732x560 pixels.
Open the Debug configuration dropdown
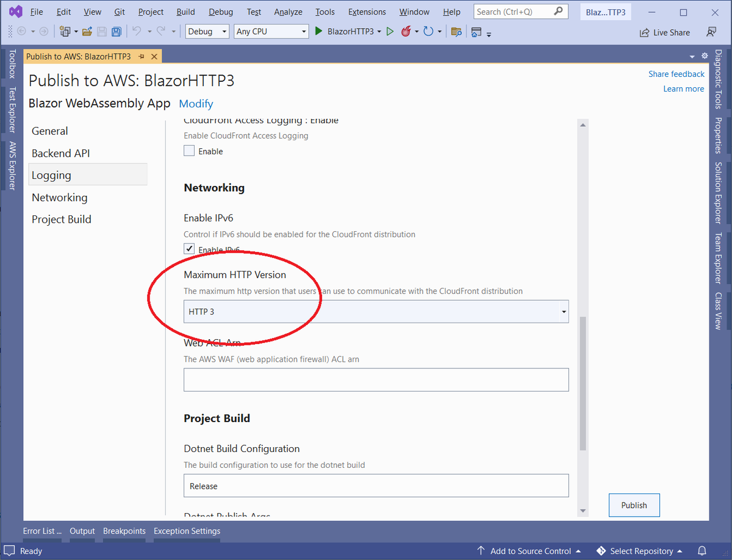tap(207, 31)
